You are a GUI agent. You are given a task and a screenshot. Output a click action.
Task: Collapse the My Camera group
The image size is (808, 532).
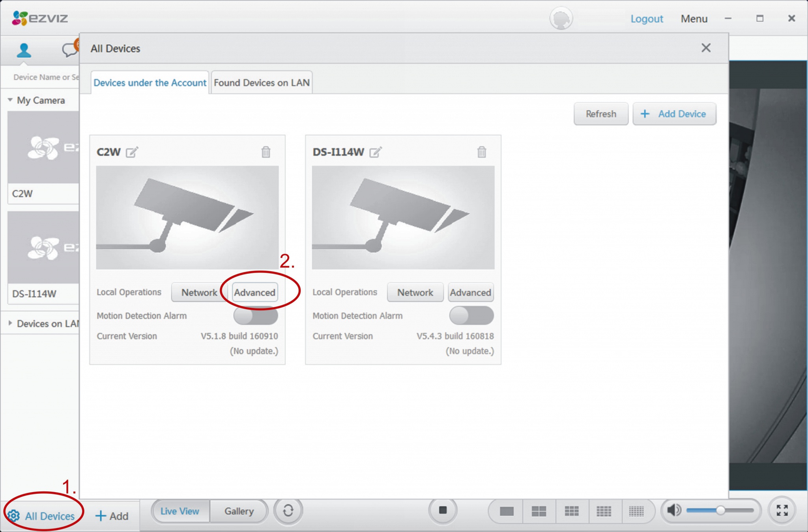(10, 100)
